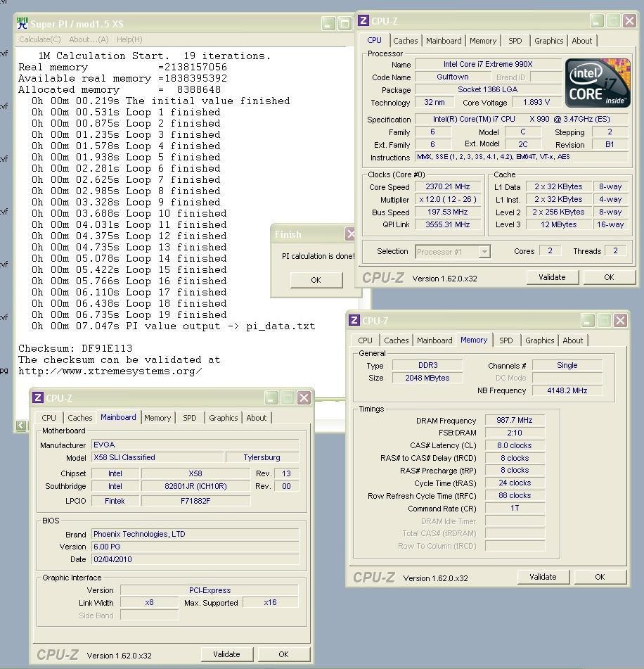Switch to SPD tab in Memory window

(x=505, y=340)
